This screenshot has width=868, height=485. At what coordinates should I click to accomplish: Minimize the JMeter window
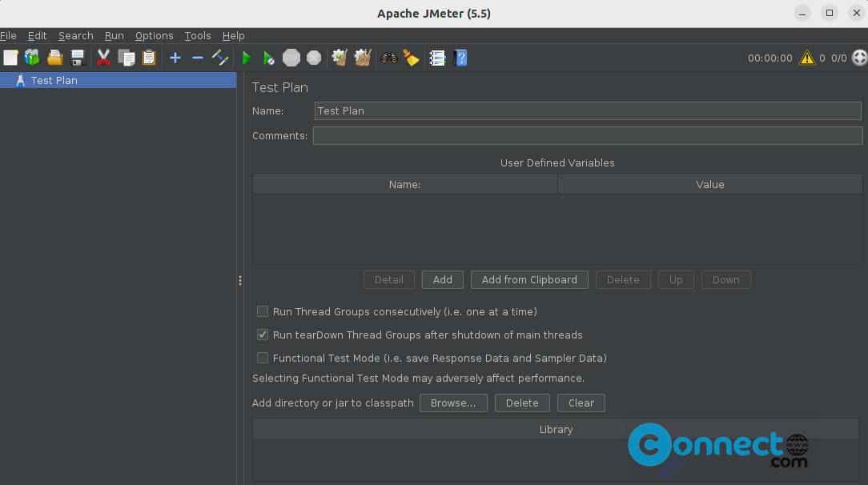(x=802, y=13)
